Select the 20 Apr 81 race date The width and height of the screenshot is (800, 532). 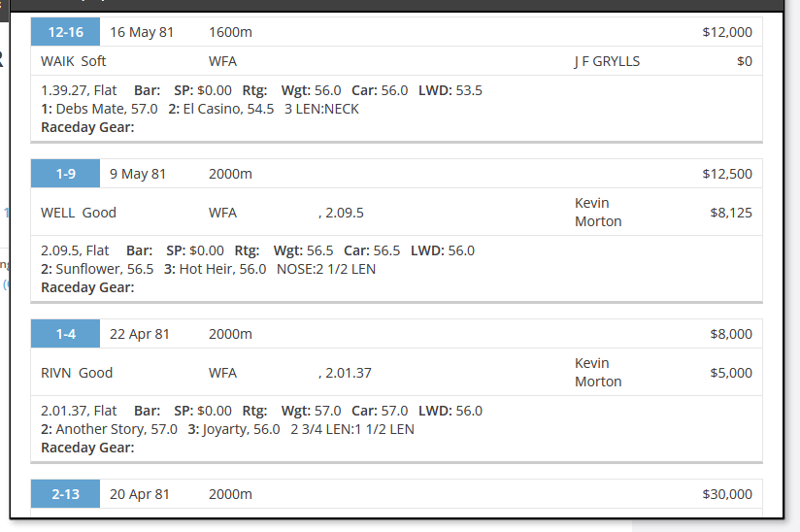click(x=139, y=494)
